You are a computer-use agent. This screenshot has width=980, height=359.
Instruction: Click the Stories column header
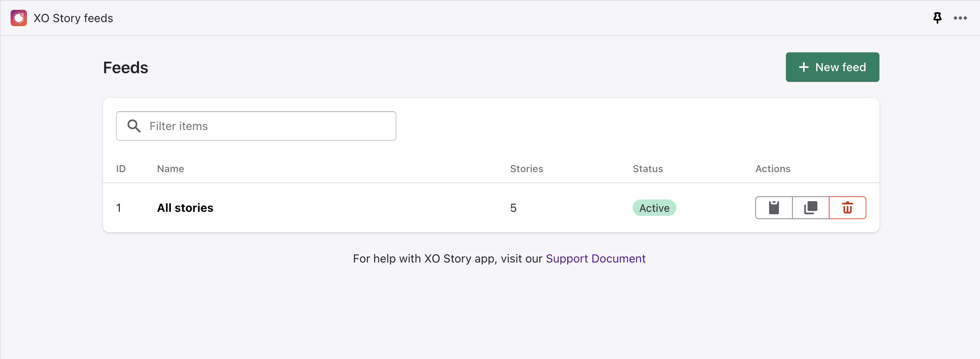526,169
